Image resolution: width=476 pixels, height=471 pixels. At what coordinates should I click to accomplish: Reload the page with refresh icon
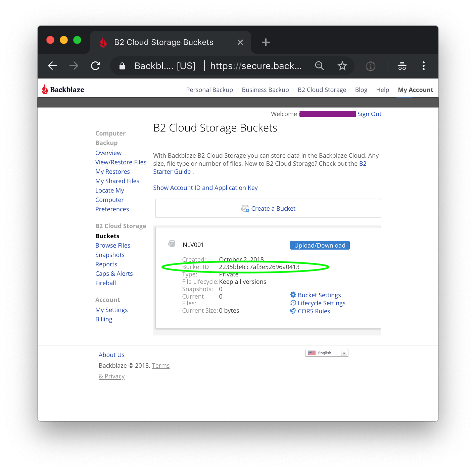click(x=96, y=66)
